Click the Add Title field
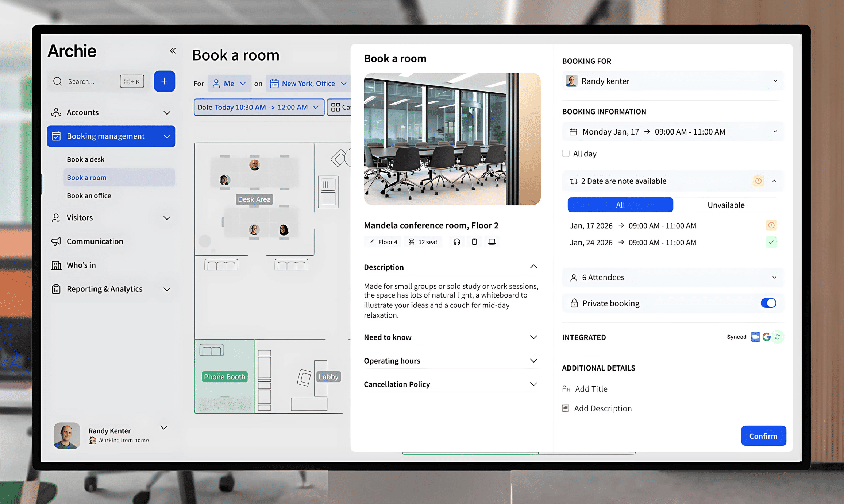The image size is (844, 504). tap(591, 389)
